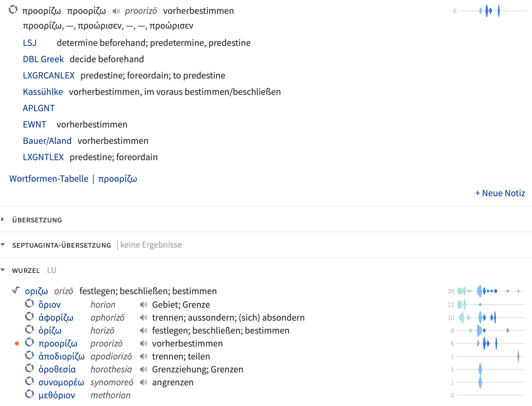Collapse the WURZEL section
Screen dimensions: 532x406
tap(3, 270)
